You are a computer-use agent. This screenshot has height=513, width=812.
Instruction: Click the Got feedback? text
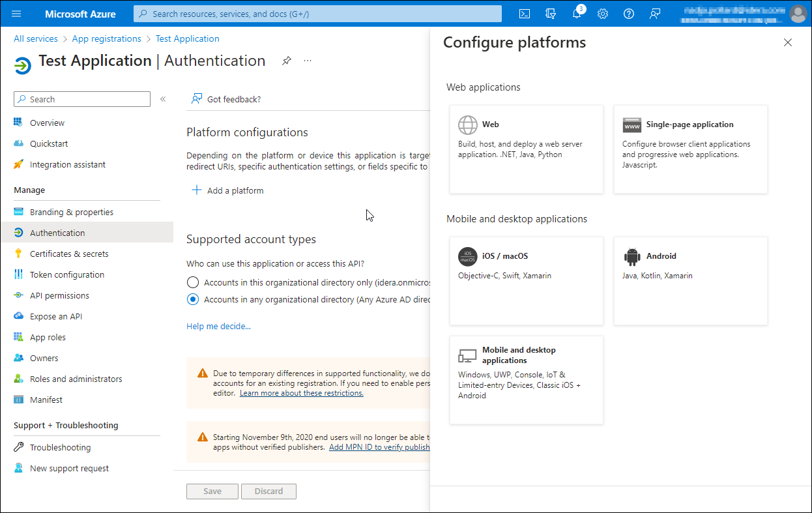tap(234, 99)
